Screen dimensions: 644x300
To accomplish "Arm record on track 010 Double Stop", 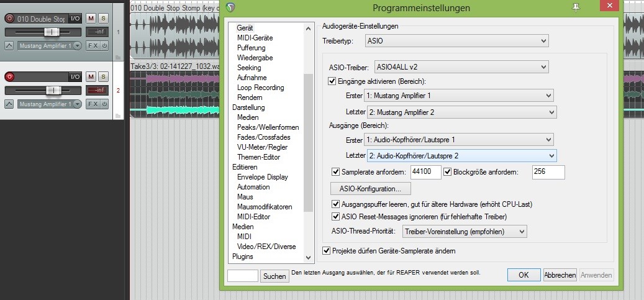I will tap(9, 19).
